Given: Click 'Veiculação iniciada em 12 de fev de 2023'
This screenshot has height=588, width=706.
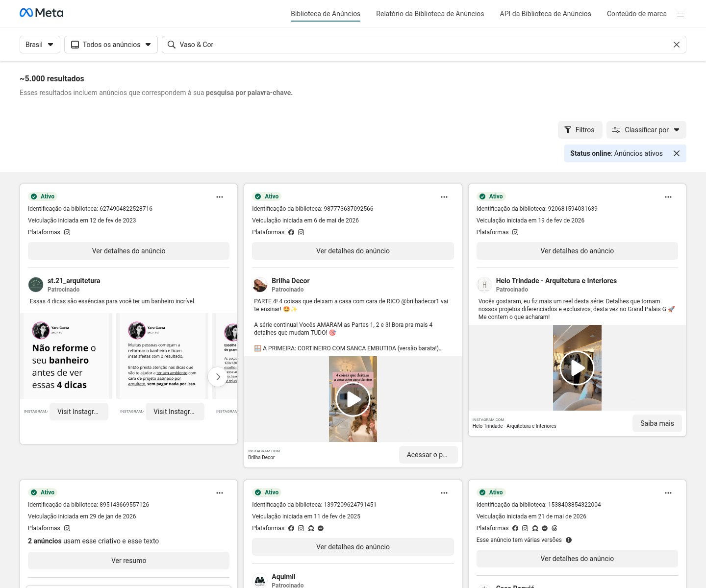Looking at the screenshot, I should click(82, 220).
